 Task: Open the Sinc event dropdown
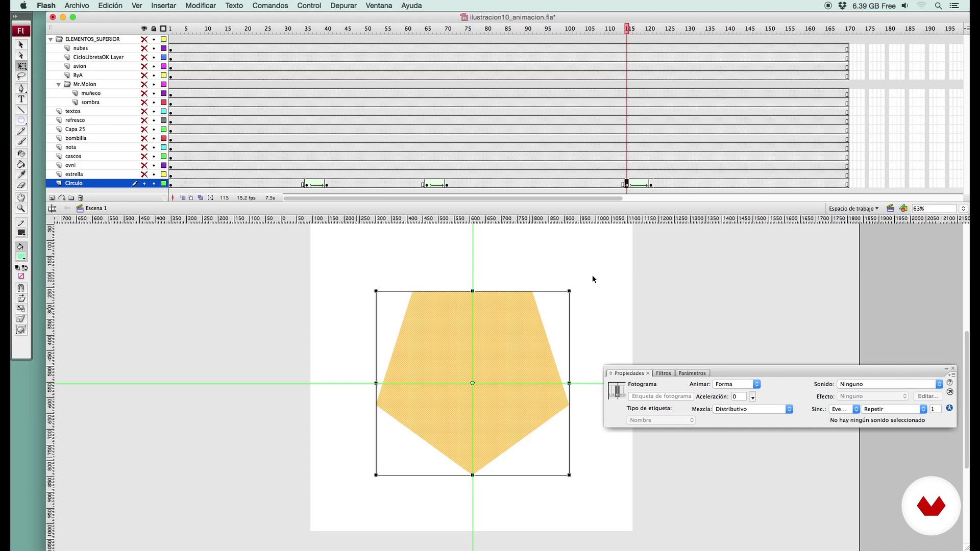(x=845, y=409)
